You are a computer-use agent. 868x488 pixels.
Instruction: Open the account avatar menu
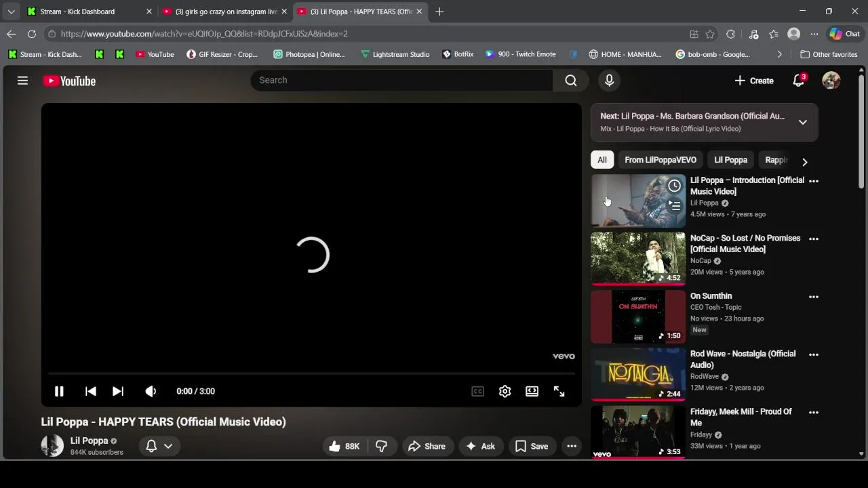point(831,81)
